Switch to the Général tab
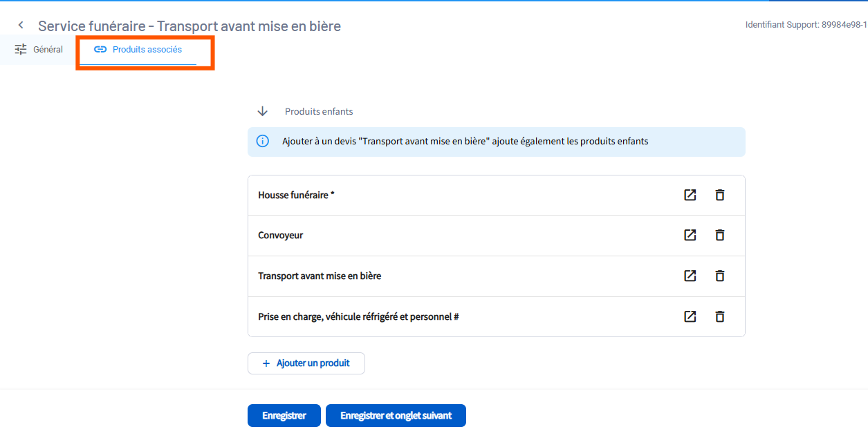 click(x=39, y=50)
